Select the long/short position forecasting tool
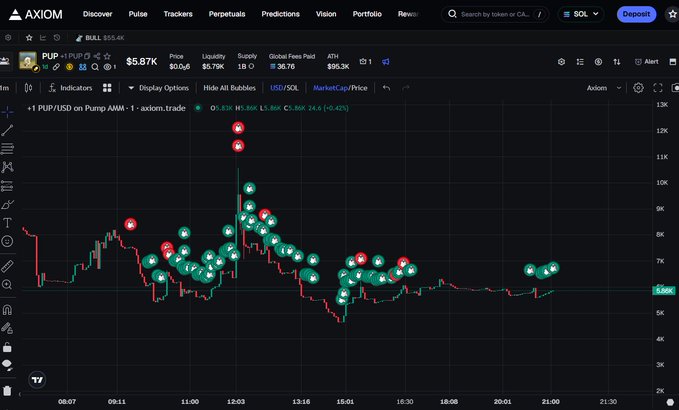This screenshot has height=410, width=679. (x=7, y=186)
